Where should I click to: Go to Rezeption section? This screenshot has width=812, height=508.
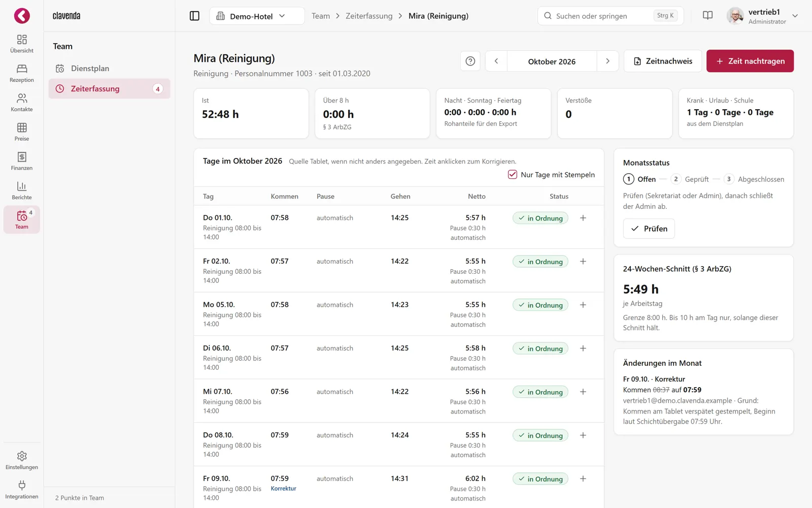tap(22, 73)
